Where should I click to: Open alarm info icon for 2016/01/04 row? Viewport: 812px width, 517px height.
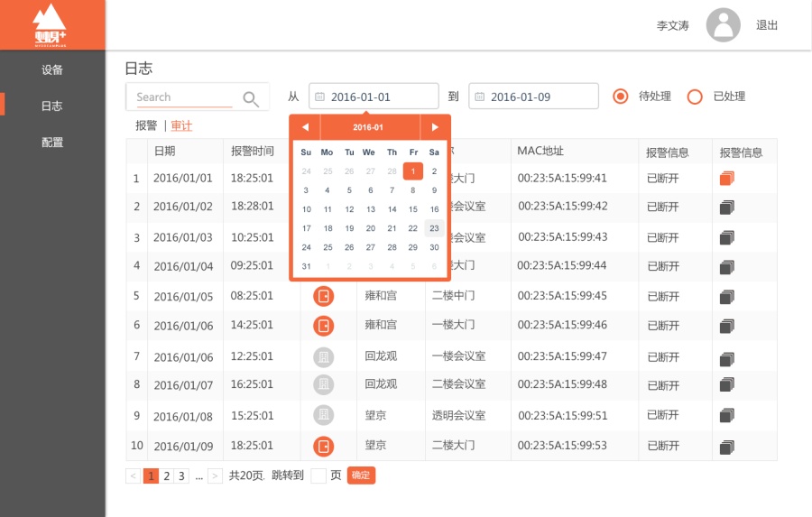coord(727,267)
